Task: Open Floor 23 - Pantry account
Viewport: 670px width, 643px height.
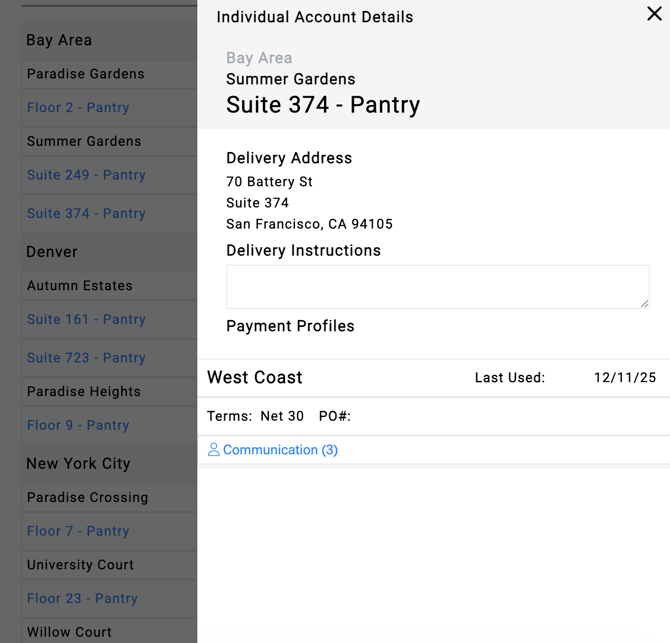Action: point(82,598)
